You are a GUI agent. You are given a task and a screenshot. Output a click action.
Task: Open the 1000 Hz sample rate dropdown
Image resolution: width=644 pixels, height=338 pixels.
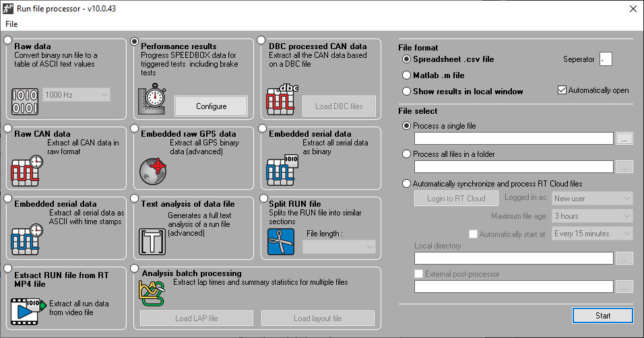(x=76, y=95)
